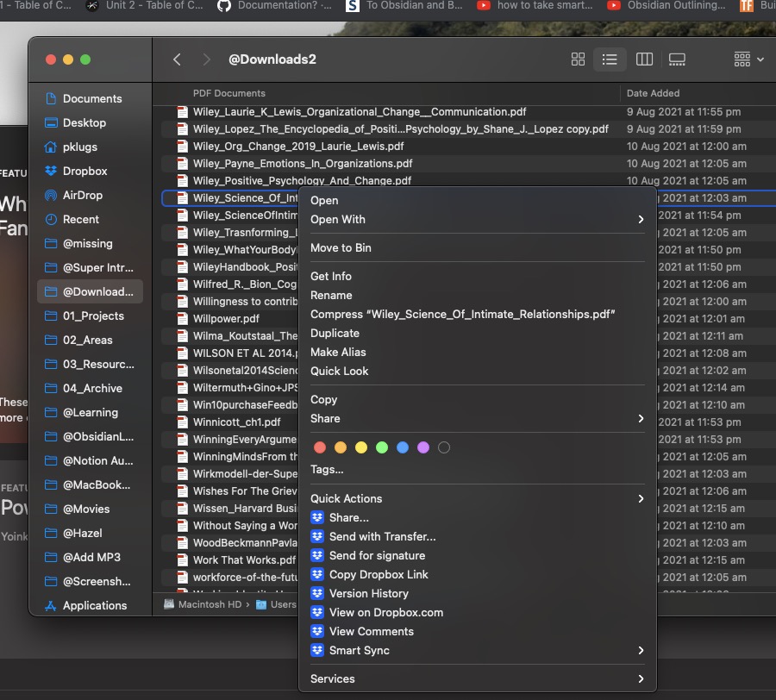Click Dropbox icon beside View Comments
Image resolution: width=776 pixels, height=700 pixels.
coord(317,631)
